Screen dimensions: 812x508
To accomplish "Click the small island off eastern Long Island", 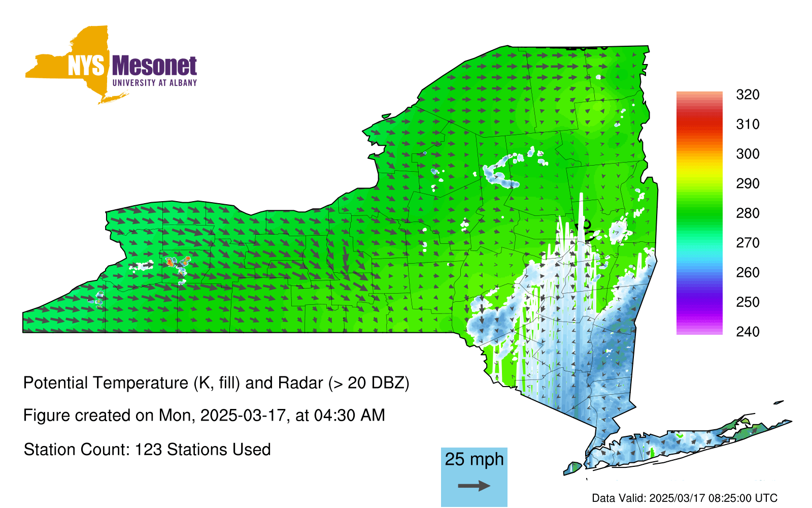I will [x=779, y=402].
